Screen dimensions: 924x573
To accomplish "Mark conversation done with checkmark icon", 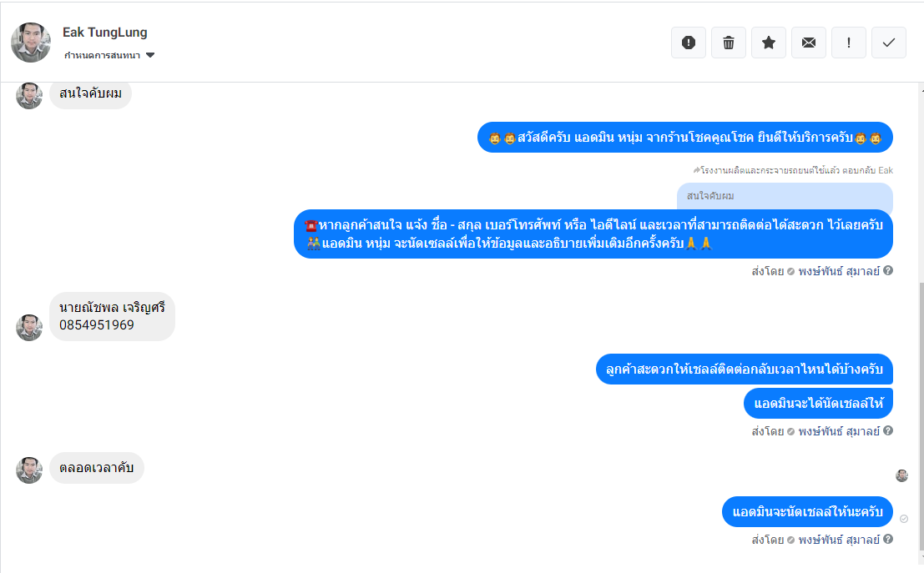I will point(889,43).
